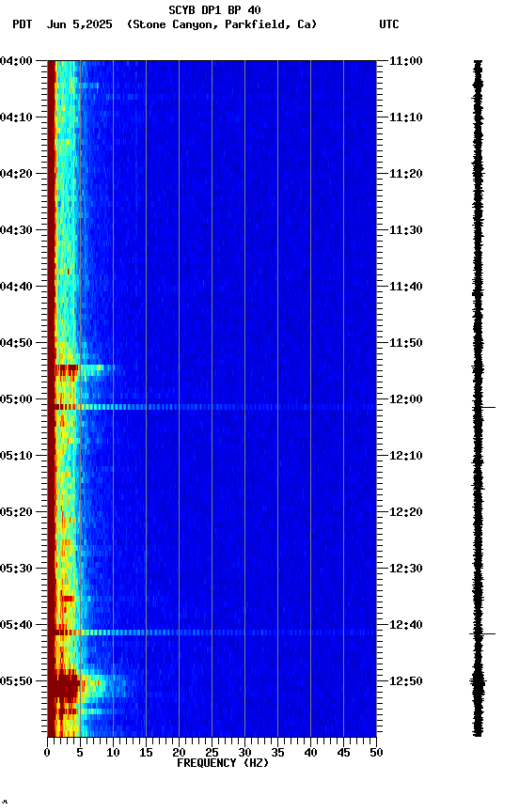The width and height of the screenshot is (519, 812).
Task: Click the broadband spectrogram streak near 12:41 UTC
Action: [212, 632]
